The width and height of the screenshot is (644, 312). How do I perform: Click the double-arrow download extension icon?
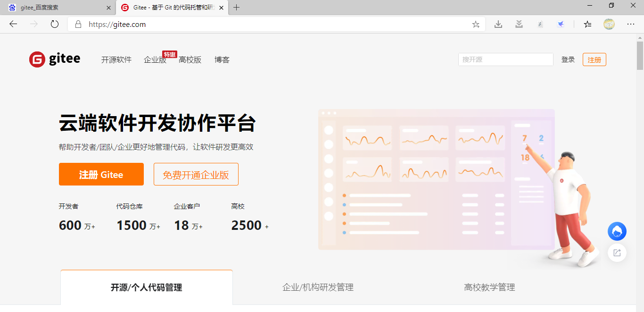(x=519, y=24)
